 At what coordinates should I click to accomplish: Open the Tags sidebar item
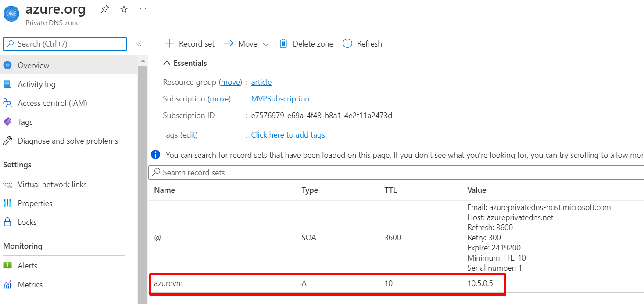(x=25, y=122)
